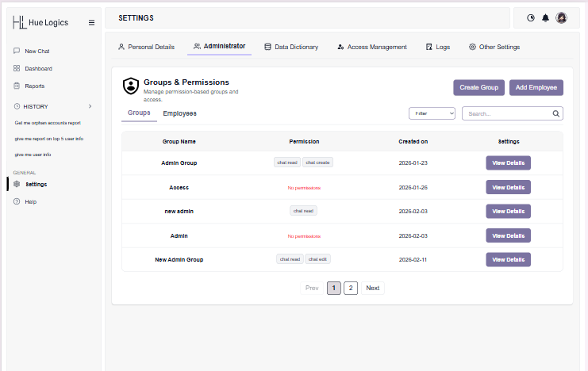Click the Groups & Permissions shield icon
Viewport: 588px width, 371px height.
pyautogui.click(x=131, y=86)
